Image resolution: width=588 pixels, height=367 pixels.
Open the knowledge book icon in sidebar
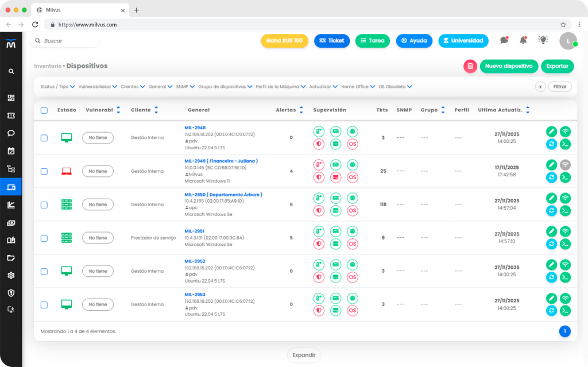[x=11, y=240]
